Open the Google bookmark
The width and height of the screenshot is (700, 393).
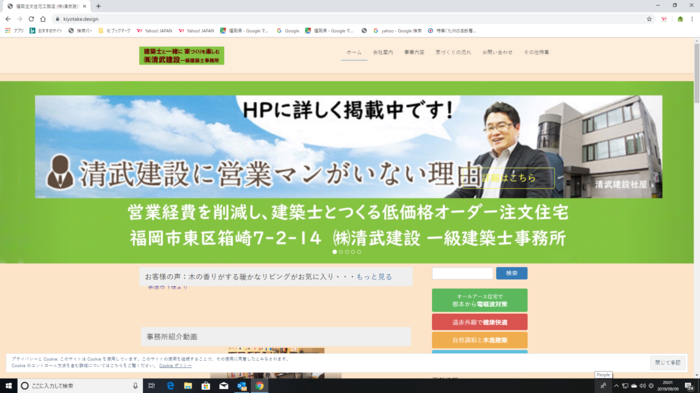288,31
